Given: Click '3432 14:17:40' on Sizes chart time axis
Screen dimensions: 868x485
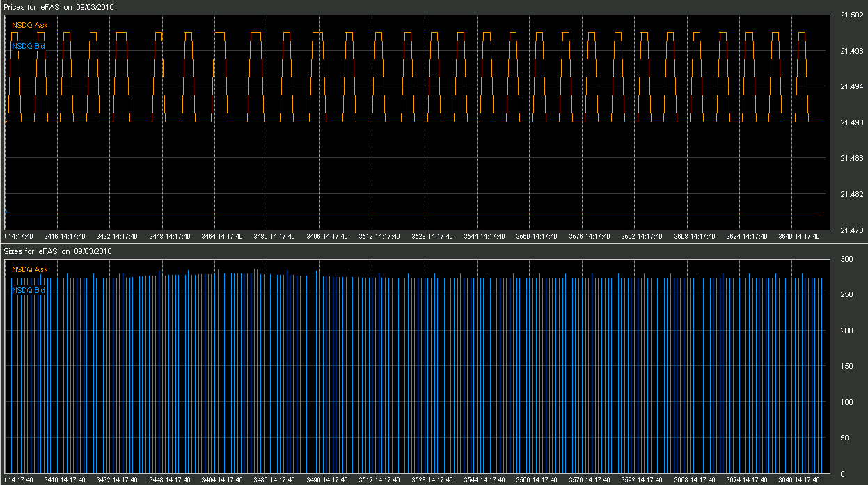Looking at the screenshot, I should click(117, 480).
